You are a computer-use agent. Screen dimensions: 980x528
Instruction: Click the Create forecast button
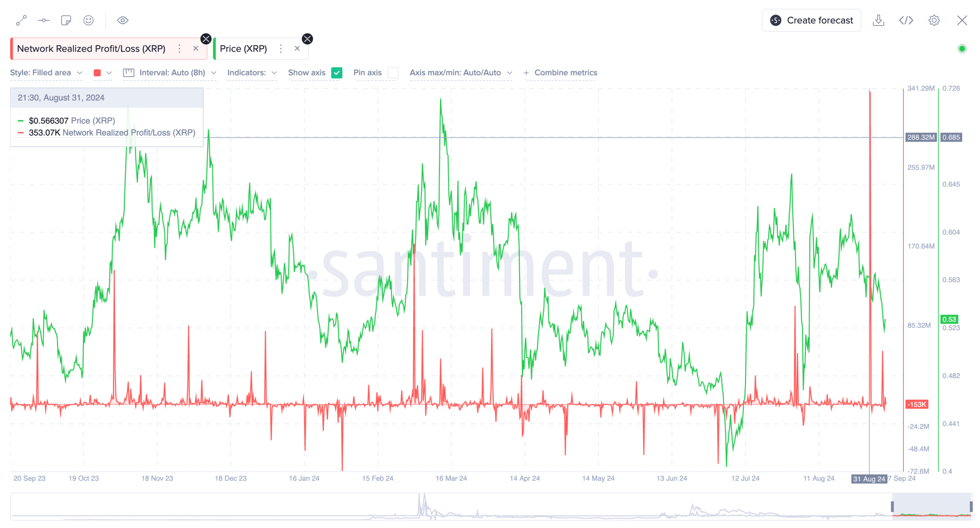pos(811,20)
